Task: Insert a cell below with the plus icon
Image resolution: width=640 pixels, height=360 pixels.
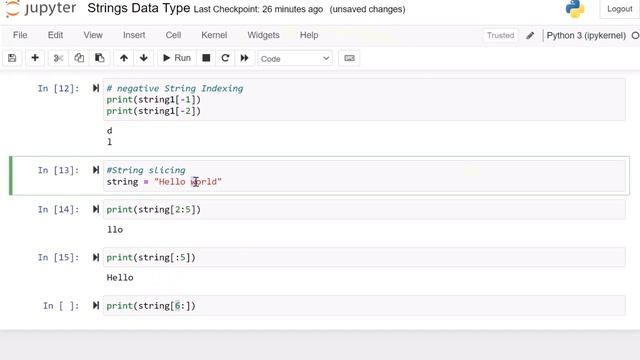Action: tap(35, 58)
